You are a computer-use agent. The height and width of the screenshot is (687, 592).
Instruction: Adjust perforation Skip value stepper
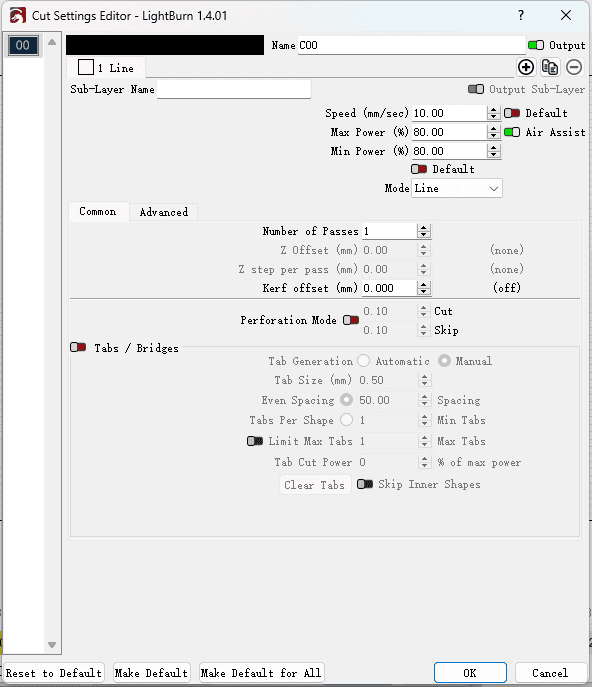click(424, 330)
